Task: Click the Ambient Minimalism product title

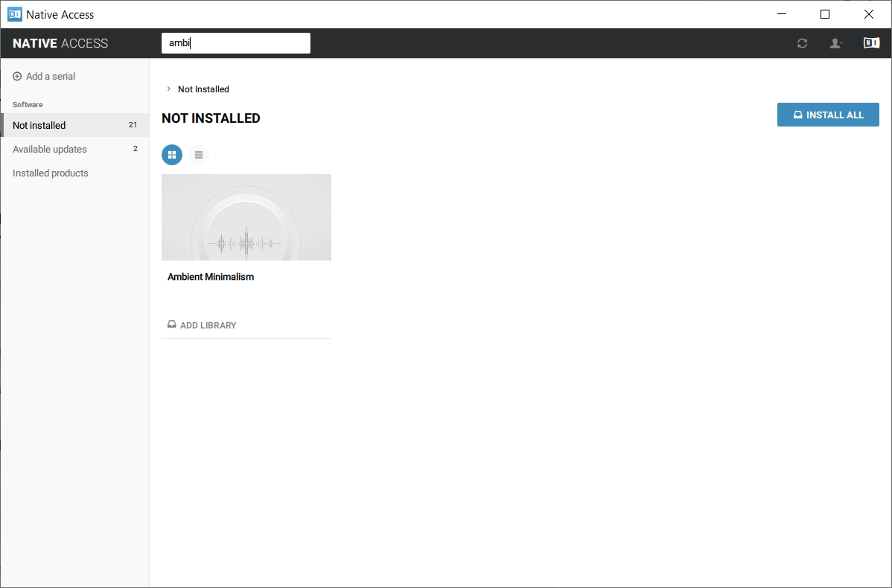Action: tap(211, 277)
